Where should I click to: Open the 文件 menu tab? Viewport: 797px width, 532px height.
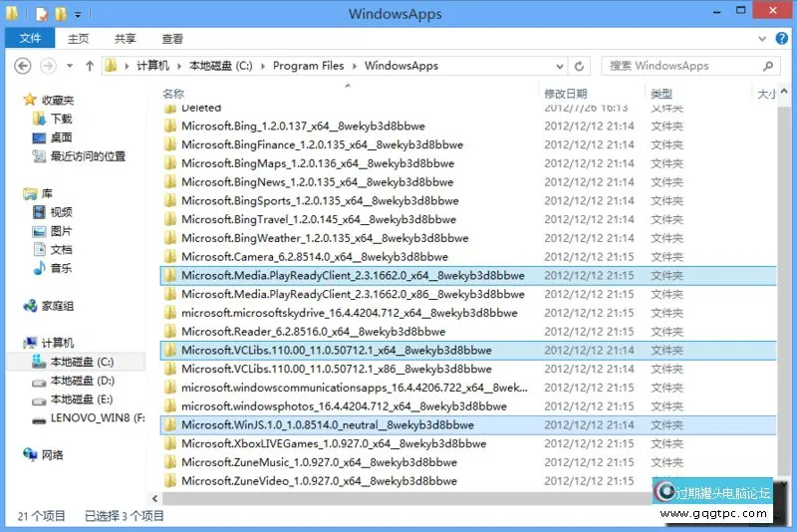pyautogui.click(x=30, y=39)
